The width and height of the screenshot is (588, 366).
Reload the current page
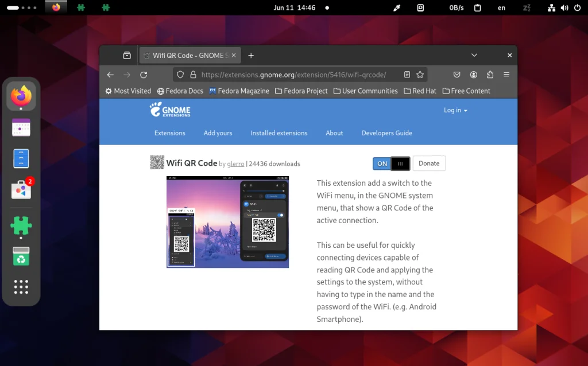tap(144, 75)
